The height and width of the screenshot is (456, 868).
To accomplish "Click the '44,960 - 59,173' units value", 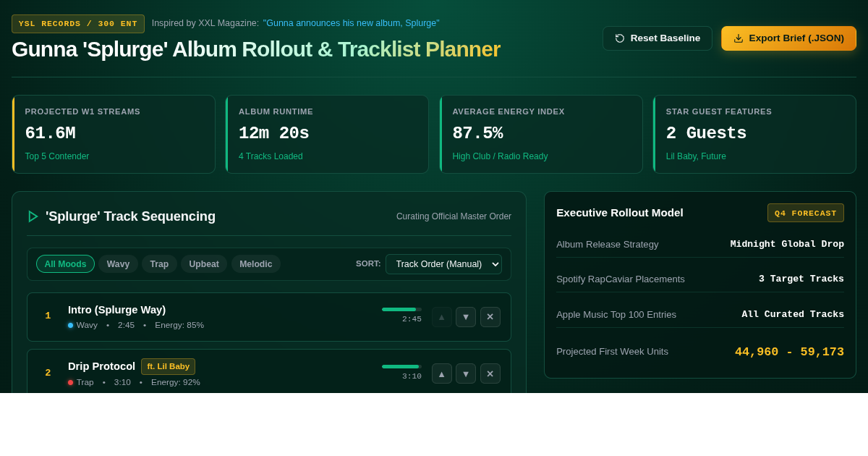I will [789, 352].
